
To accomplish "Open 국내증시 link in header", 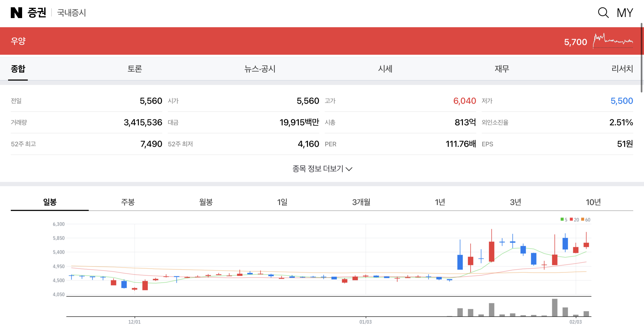I will coord(71,13).
